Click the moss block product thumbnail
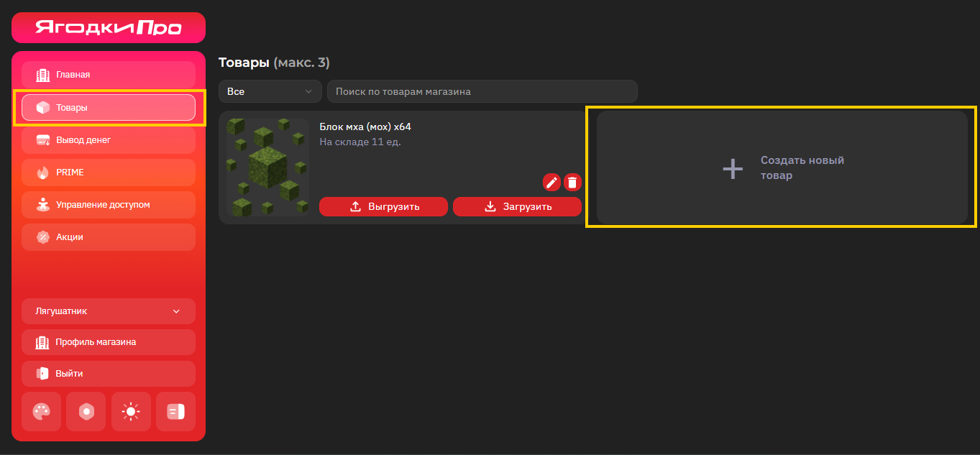Image resolution: width=980 pixels, height=455 pixels. [267, 167]
